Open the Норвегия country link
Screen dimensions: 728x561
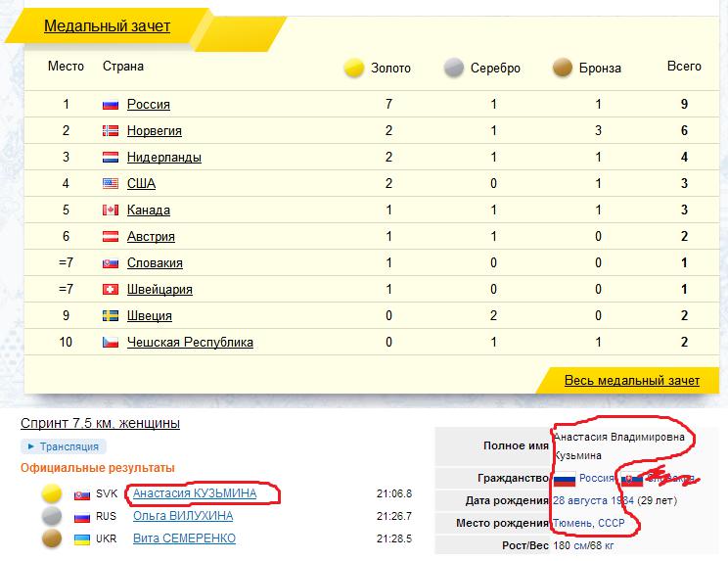click(155, 130)
